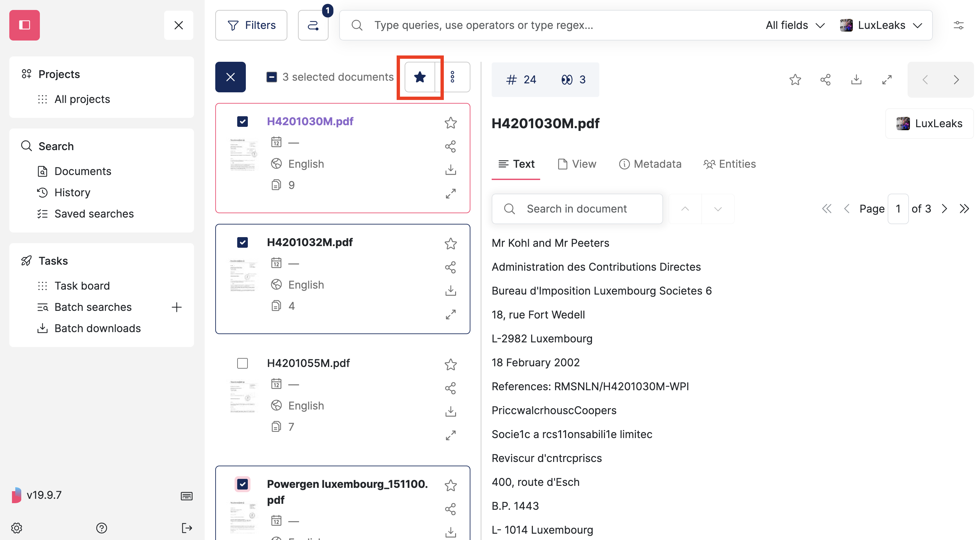Screen dimensions: 980x540
Task: Download the H4201055M.pdf document
Action: pos(450,412)
